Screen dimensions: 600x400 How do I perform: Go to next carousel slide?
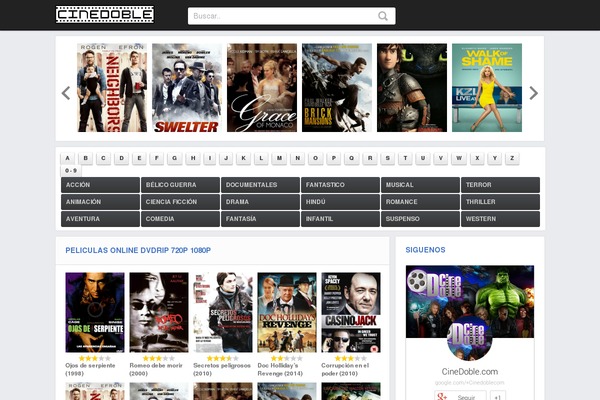pos(533,93)
